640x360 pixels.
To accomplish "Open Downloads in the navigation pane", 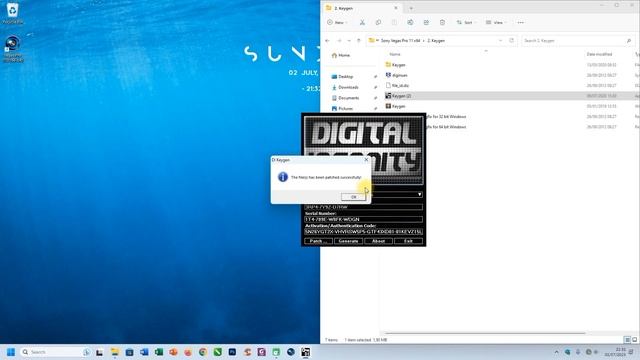I will click(x=345, y=87).
